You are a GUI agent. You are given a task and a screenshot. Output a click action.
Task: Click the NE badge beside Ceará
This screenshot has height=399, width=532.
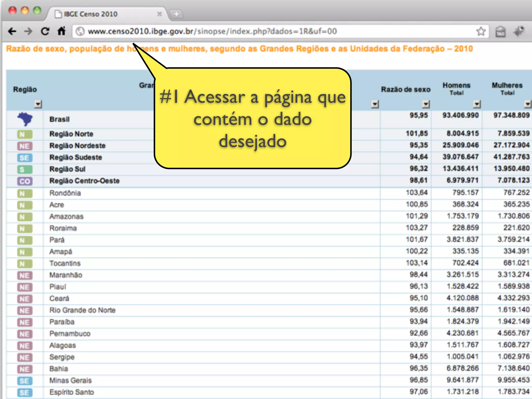click(x=25, y=299)
